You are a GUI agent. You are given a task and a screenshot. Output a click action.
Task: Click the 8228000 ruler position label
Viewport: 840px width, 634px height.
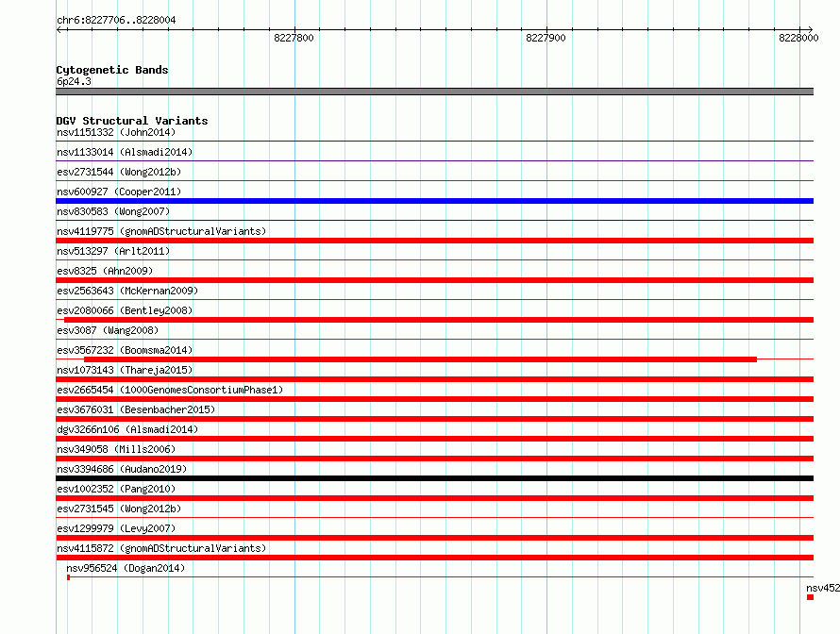pos(798,38)
